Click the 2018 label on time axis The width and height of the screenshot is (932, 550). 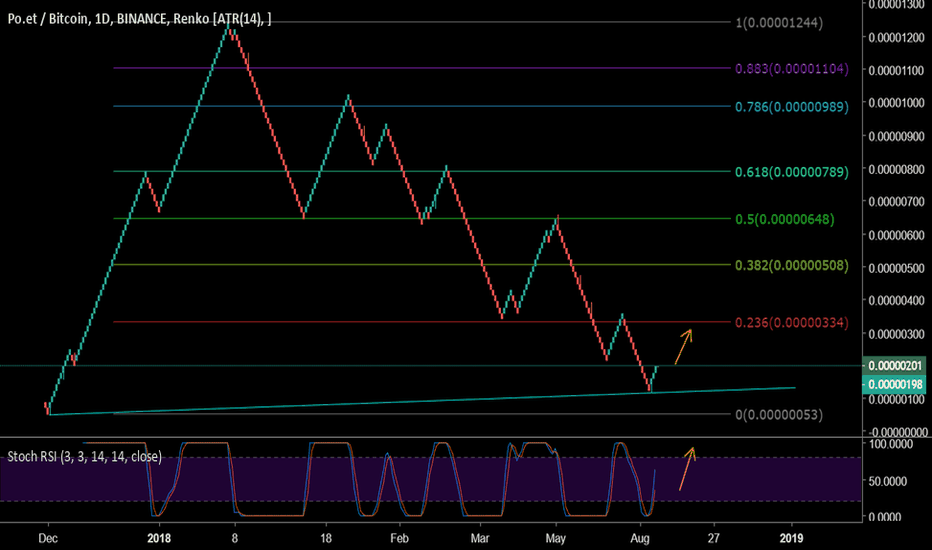pos(159,538)
